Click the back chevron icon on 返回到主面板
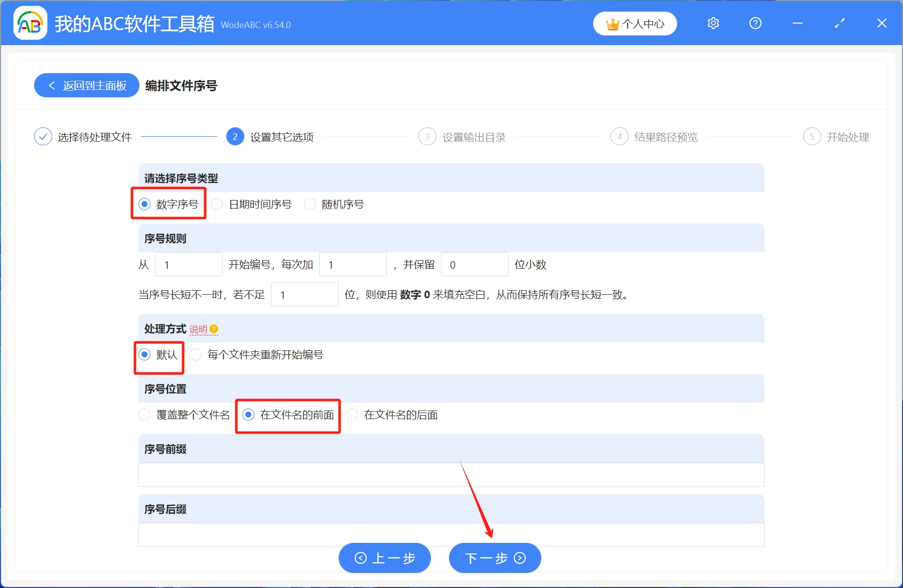Screen dimensions: 903x588 click(x=52, y=86)
